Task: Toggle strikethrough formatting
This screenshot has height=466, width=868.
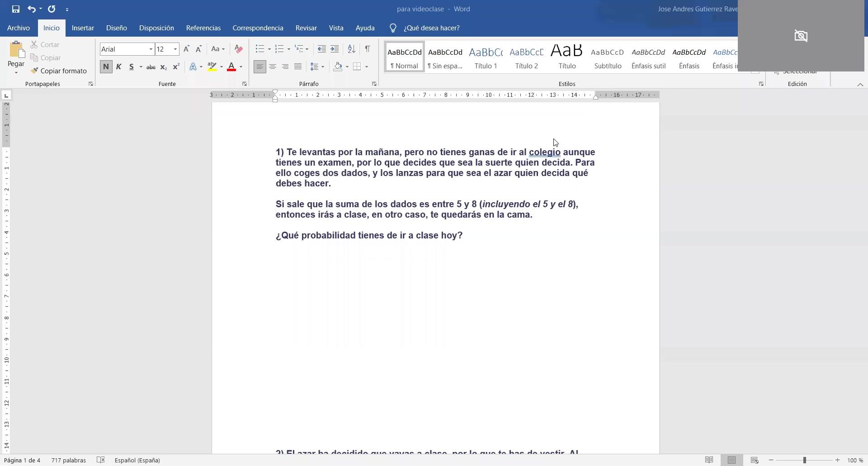Action: point(151,67)
